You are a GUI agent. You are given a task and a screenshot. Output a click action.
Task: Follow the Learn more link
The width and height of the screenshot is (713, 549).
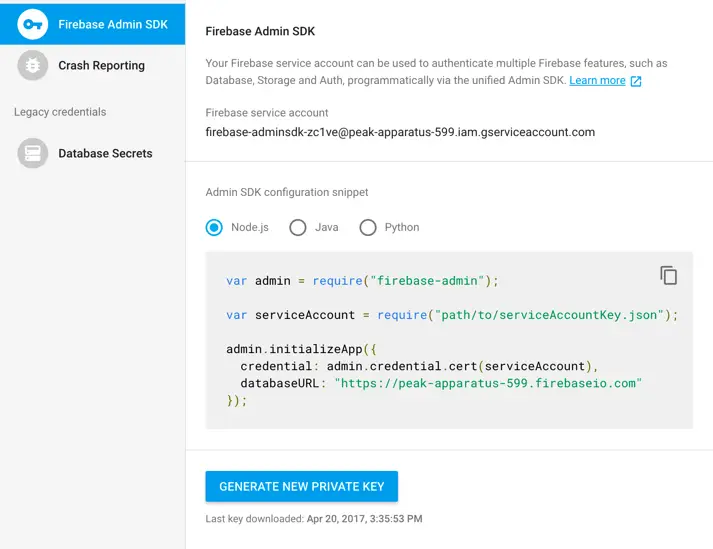point(597,81)
